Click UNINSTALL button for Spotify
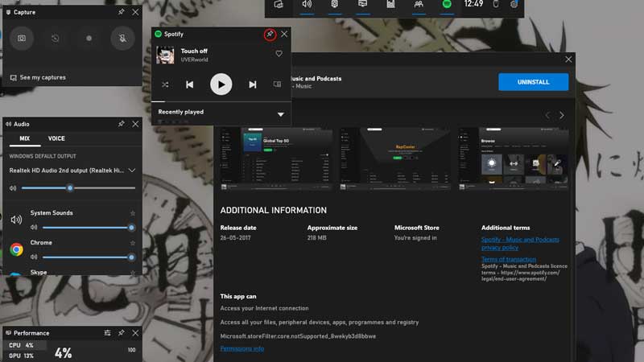The image size is (644, 362). [x=533, y=82]
